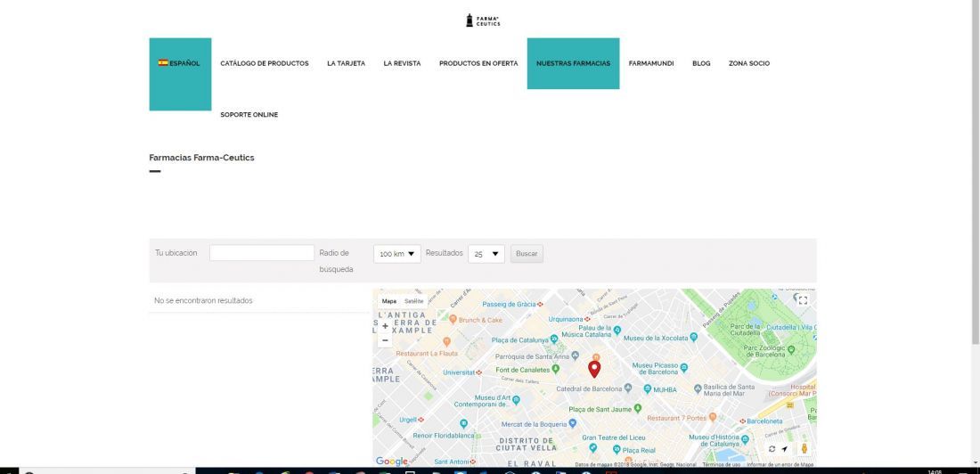980x474 pixels.
Task: Click Informar de un error de Maps
Action: [x=780, y=464]
